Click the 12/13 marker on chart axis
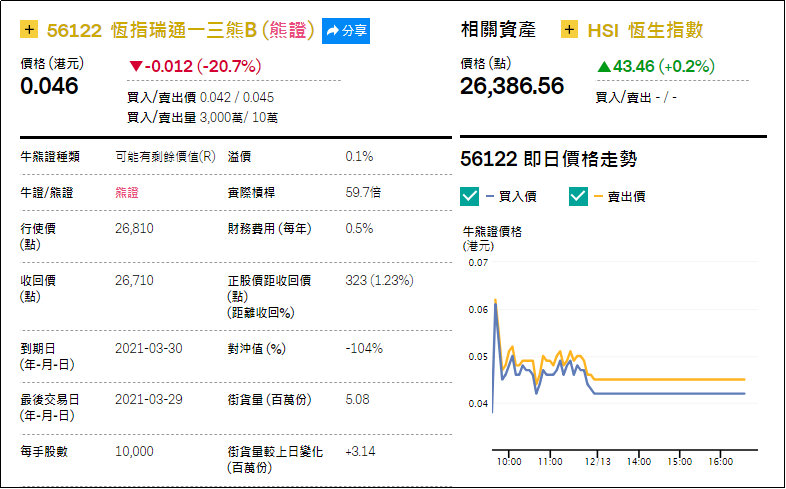This screenshot has width=786, height=489. click(x=598, y=461)
